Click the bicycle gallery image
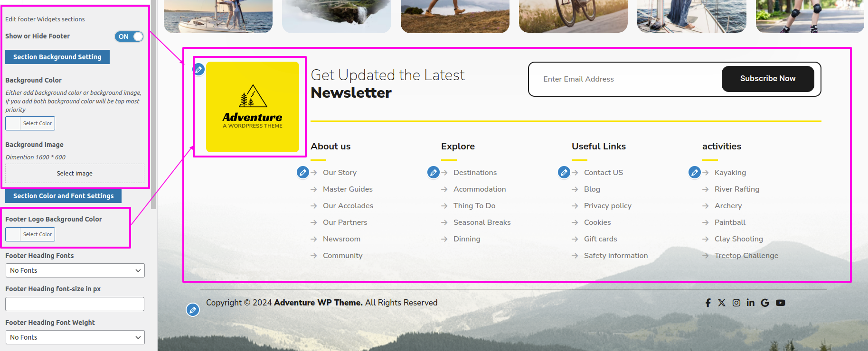Image resolution: width=868 pixels, height=351 pixels. pos(573,16)
